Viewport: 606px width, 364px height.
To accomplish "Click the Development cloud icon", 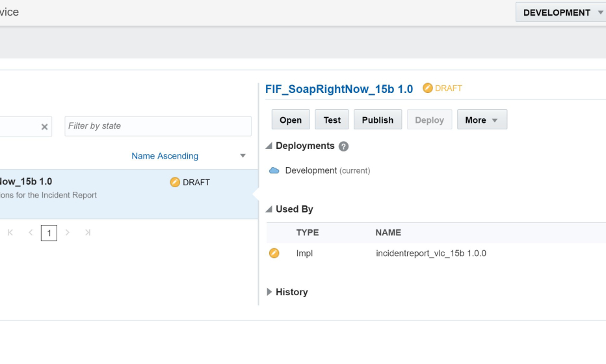I will point(274,170).
